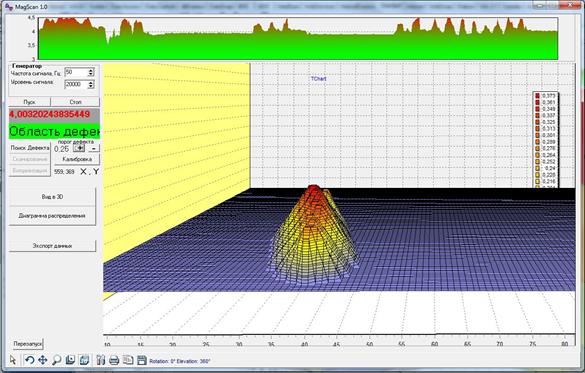Switch to Вид в 3D view
Viewport: 585px width, 373px height.
point(52,197)
